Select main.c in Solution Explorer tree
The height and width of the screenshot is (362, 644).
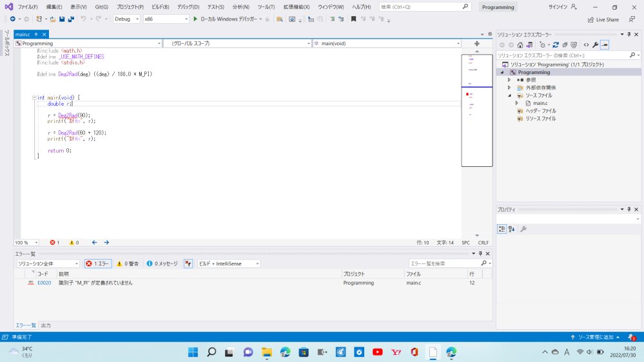tap(540, 104)
